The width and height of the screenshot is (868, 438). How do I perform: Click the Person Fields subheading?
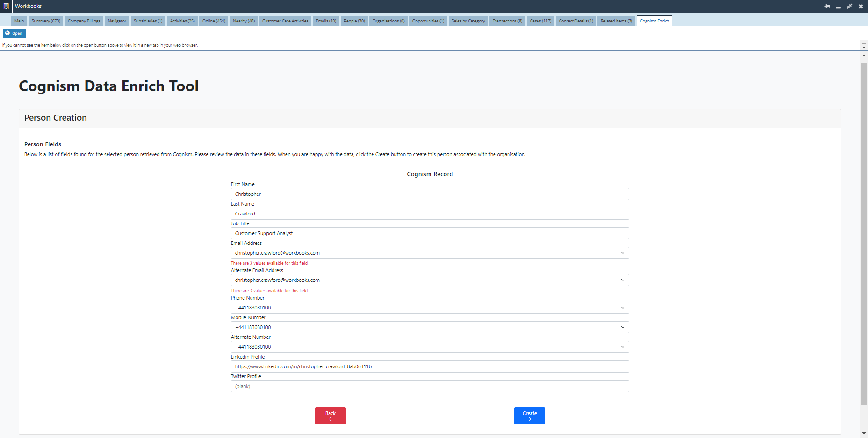coord(43,144)
